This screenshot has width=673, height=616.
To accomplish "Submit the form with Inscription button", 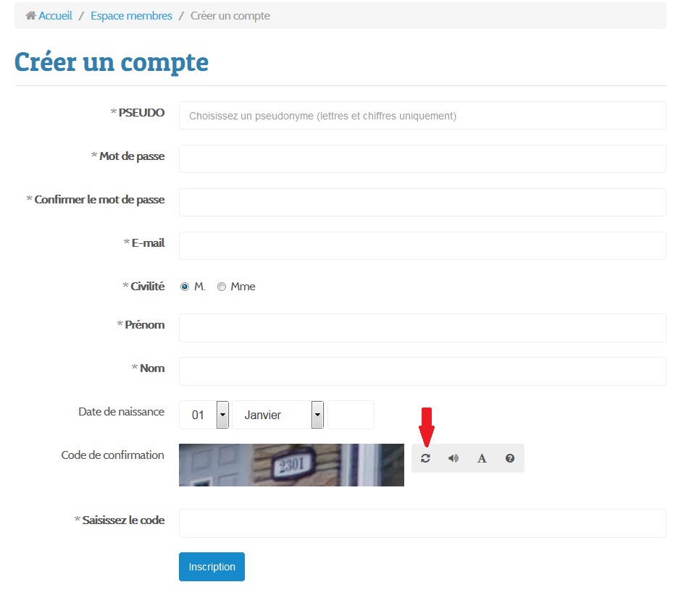I will 212,567.
